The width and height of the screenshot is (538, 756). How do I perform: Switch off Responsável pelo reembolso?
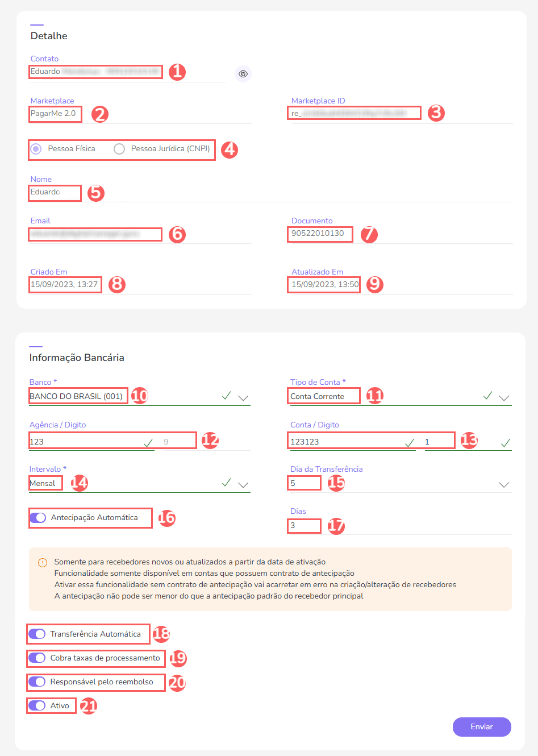pos(37,682)
